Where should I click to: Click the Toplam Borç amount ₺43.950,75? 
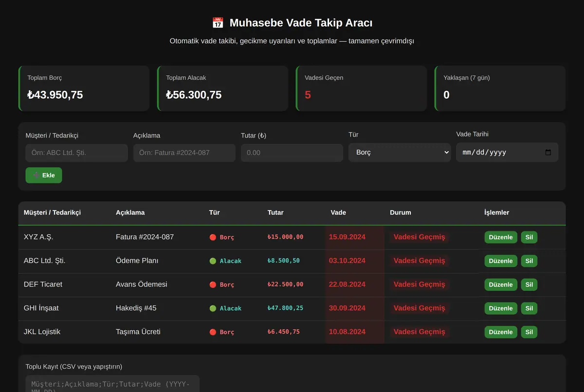[x=55, y=95]
